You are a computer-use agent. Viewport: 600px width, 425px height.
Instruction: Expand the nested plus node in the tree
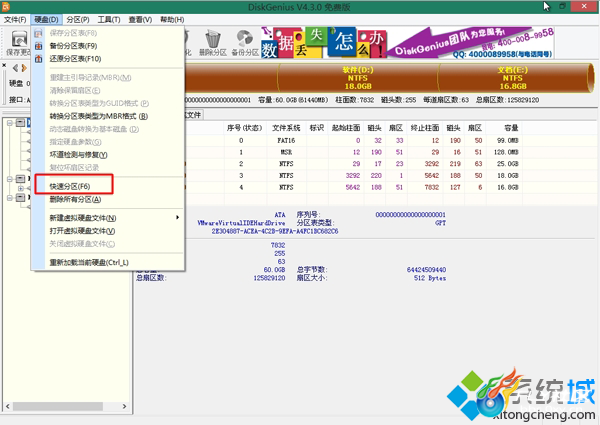[21, 188]
